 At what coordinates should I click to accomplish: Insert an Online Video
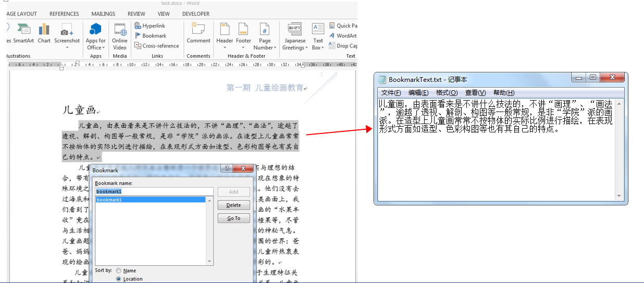[x=120, y=36]
